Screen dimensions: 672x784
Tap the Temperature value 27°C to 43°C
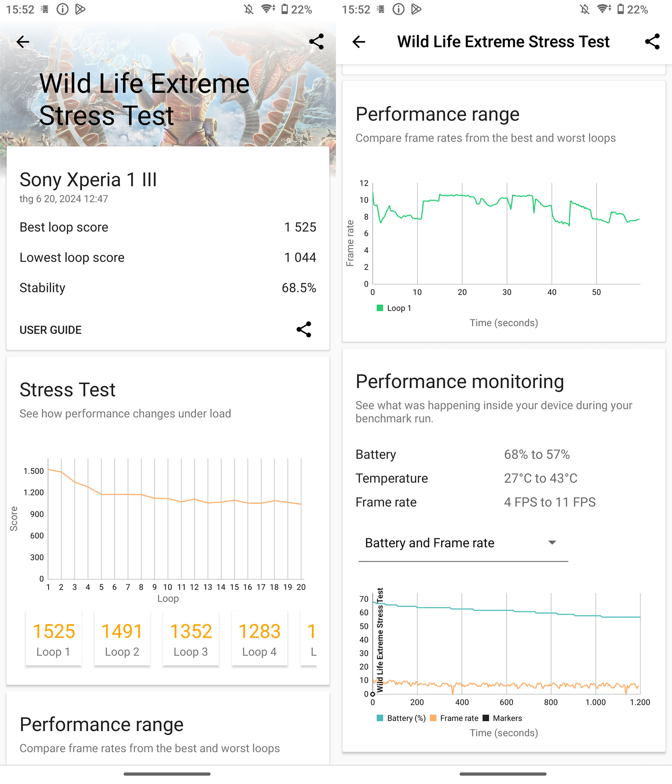(541, 478)
